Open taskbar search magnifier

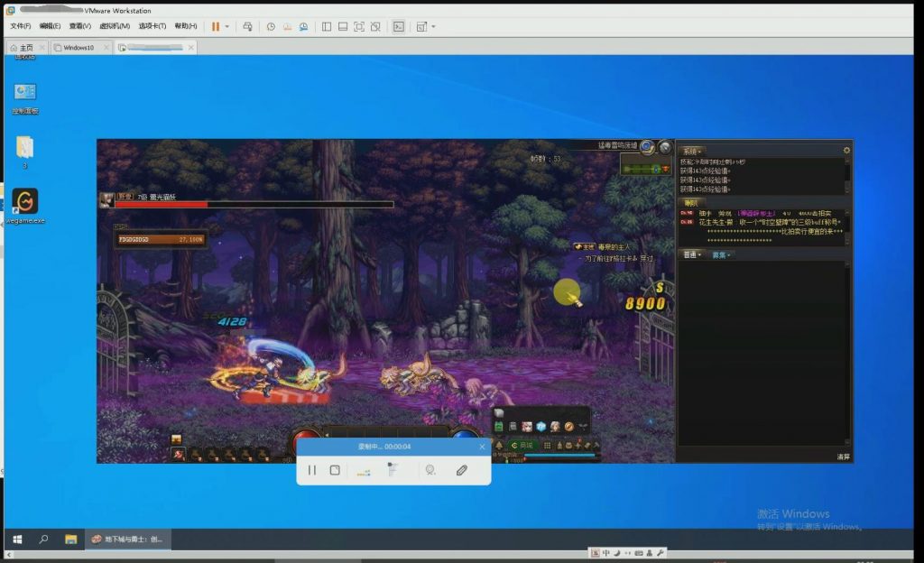coord(43,539)
